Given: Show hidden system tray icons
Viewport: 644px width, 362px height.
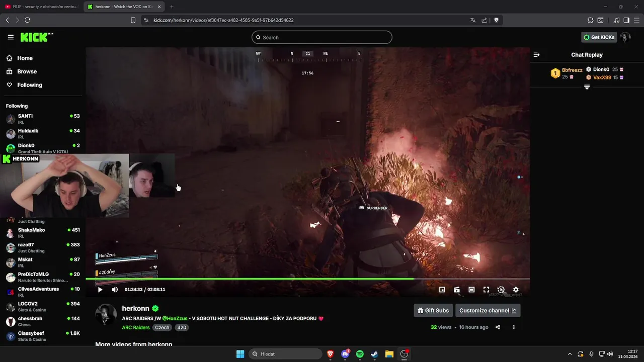Looking at the screenshot, I should (x=570, y=354).
